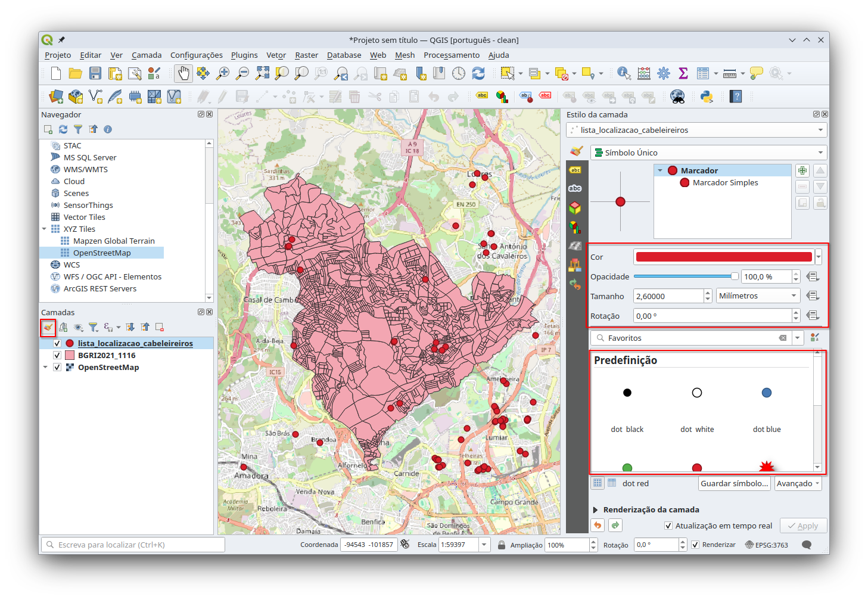Image resolution: width=868 pixels, height=600 pixels.
Task: Open the Avançado button menu
Action: point(798,483)
